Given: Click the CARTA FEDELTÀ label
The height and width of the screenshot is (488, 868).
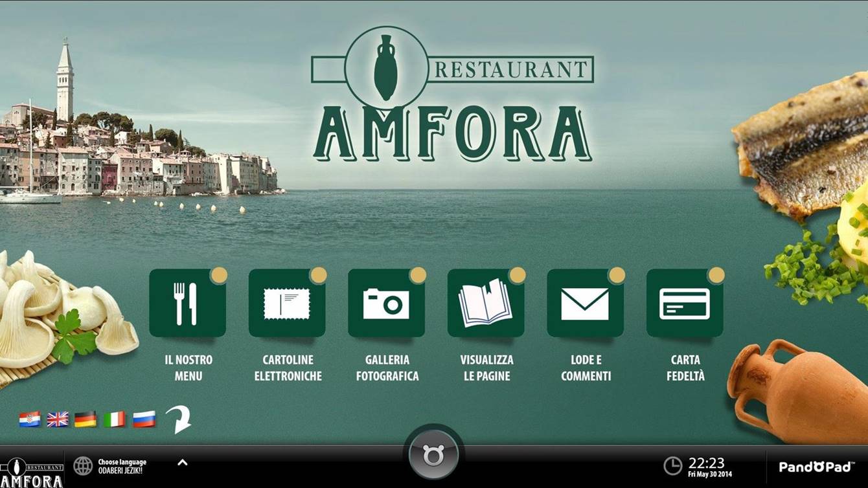Looking at the screenshot, I should click(x=685, y=368).
